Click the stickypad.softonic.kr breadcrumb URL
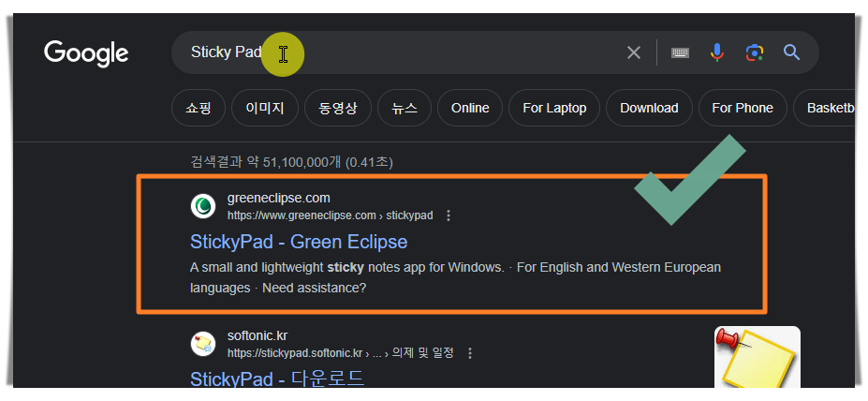The width and height of the screenshot is (868, 401). 341,353
